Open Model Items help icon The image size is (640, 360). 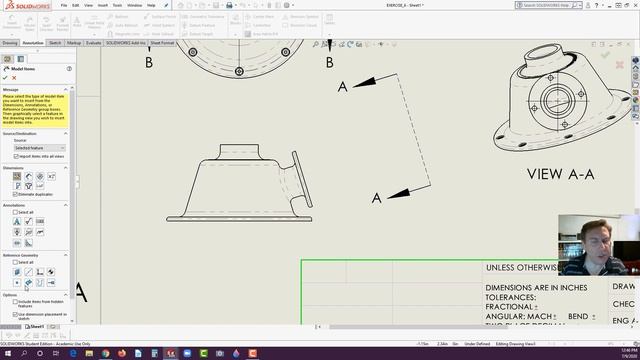[x=69, y=69]
